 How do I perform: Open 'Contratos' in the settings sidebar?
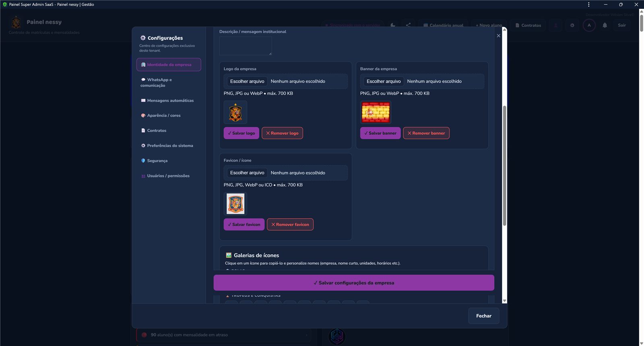tap(169, 130)
